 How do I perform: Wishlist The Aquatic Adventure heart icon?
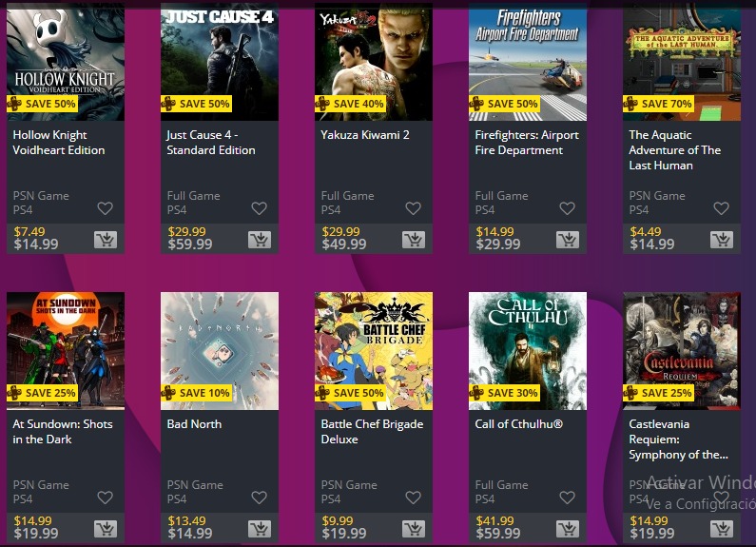pyautogui.click(x=721, y=208)
